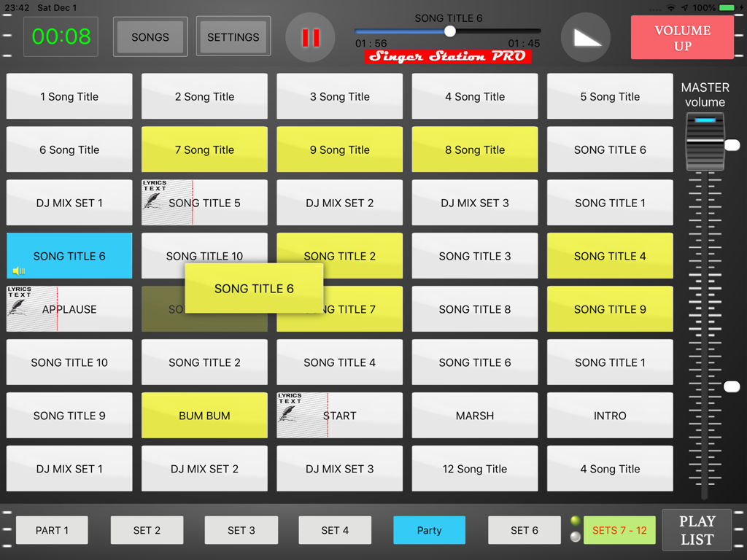Switch on SETS 7 - 12
This screenshot has width=747, height=560.
[x=619, y=530]
